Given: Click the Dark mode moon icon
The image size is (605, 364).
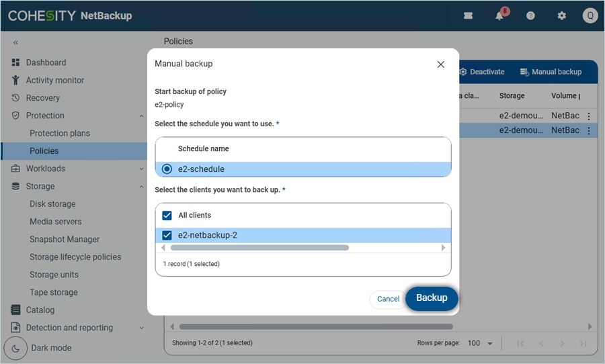Looking at the screenshot, I should 15,348.
